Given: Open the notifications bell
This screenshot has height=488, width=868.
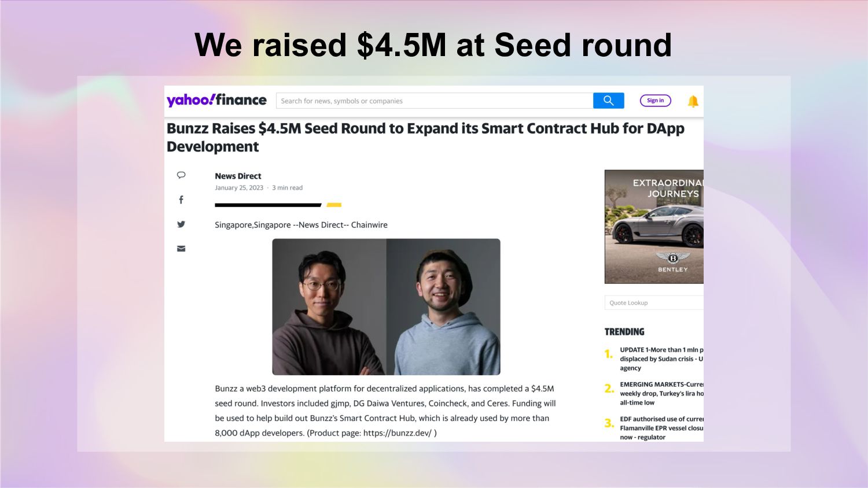Looking at the screenshot, I should click(x=693, y=101).
